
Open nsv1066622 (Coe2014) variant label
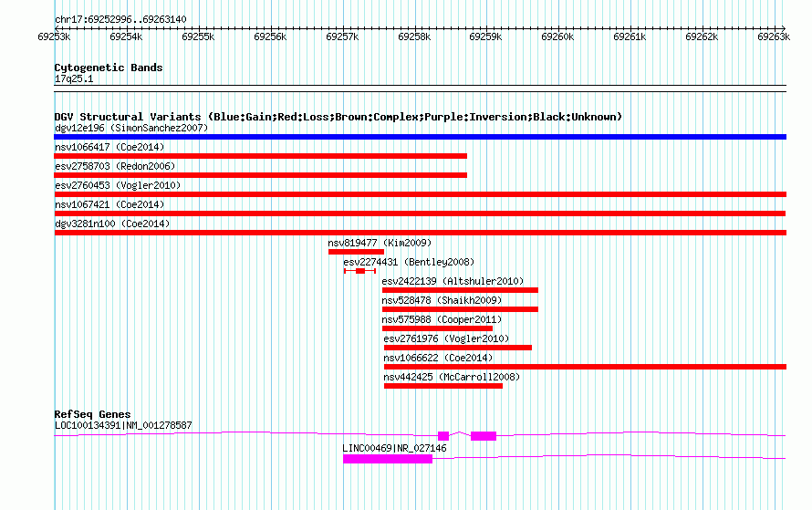click(438, 358)
